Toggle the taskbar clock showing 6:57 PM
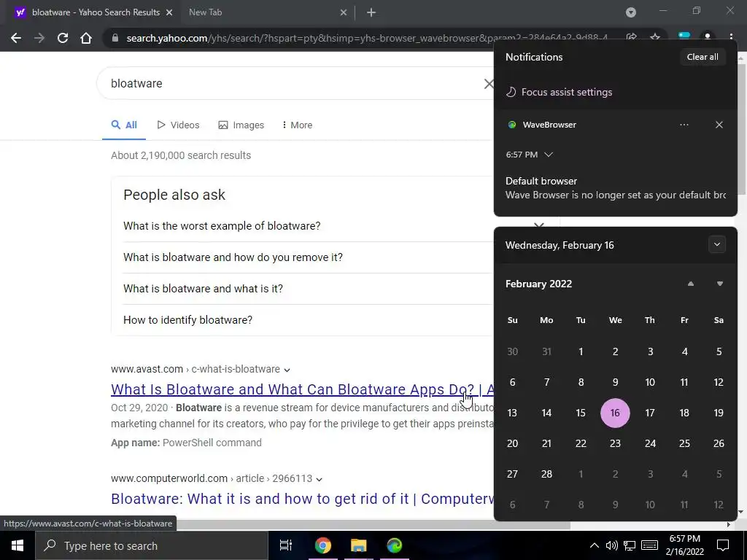Screen dimensions: 747x560 click(x=684, y=545)
